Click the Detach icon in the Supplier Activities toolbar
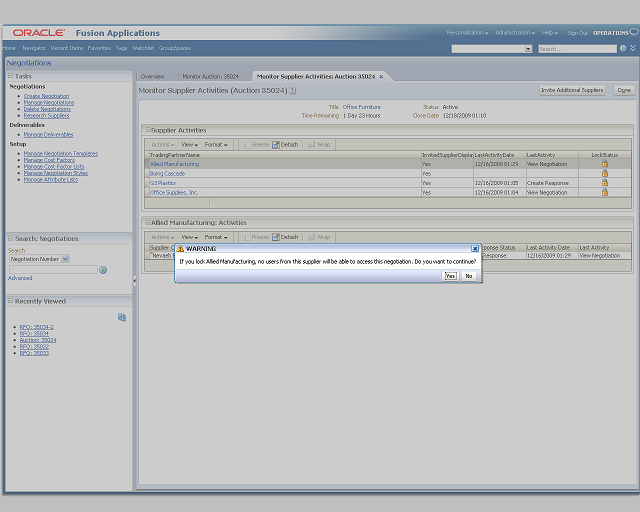 coord(276,145)
